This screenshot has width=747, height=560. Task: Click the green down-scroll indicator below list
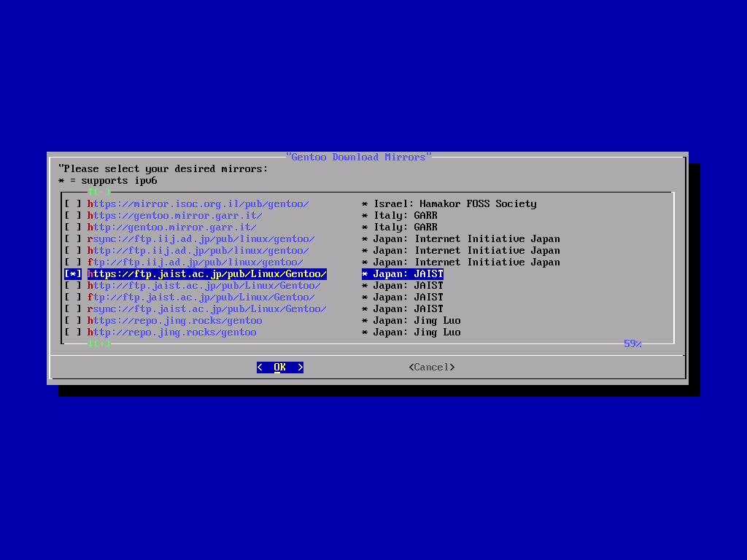coord(99,343)
